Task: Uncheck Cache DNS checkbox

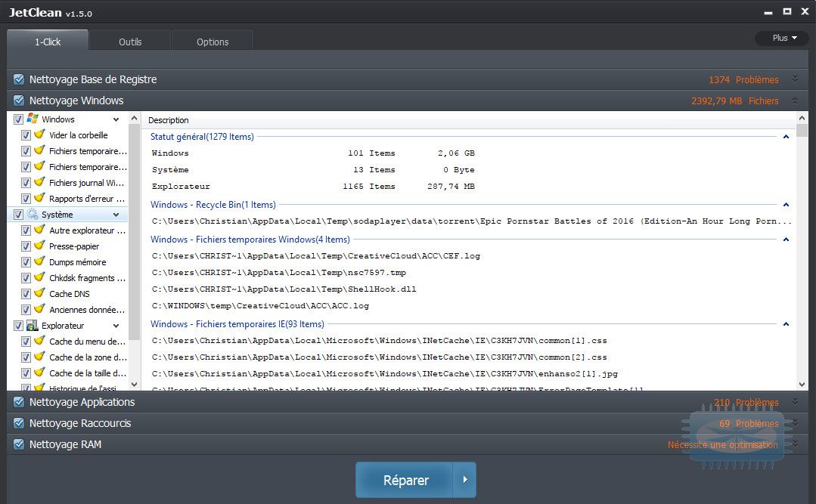Action: (x=26, y=294)
